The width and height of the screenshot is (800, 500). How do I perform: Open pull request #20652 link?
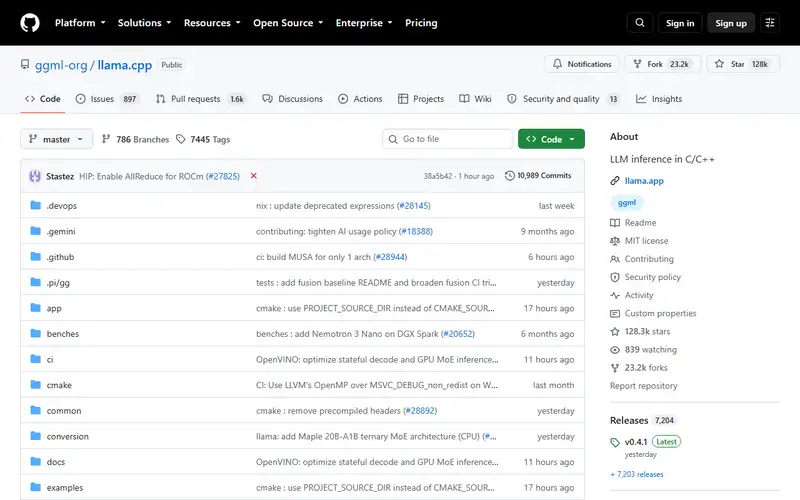[x=458, y=334]
